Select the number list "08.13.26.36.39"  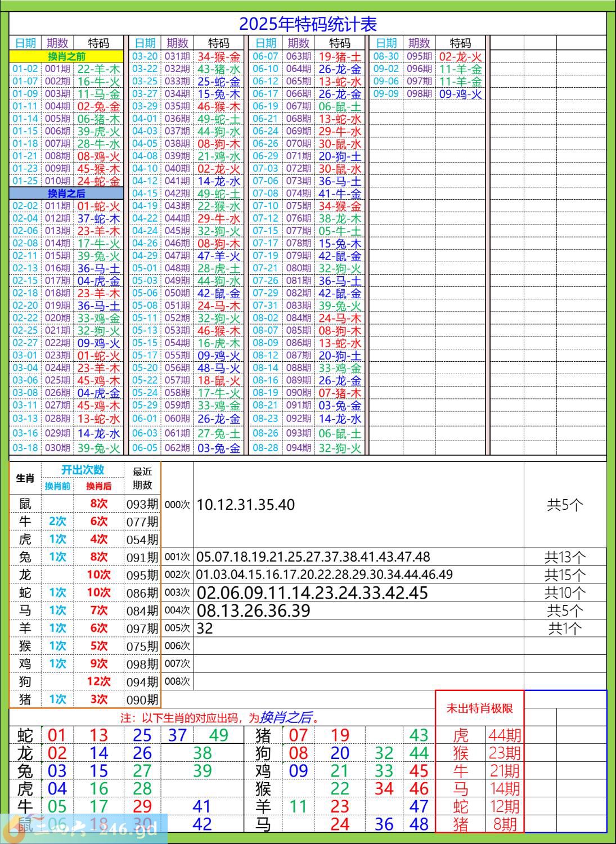tap(254, 610)
